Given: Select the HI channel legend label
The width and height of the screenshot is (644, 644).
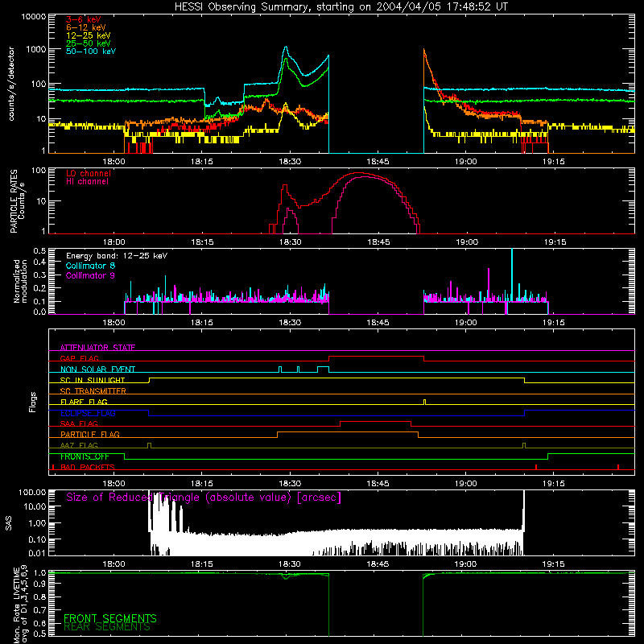Looking at the screenshot, I should (x=87, y=182).
